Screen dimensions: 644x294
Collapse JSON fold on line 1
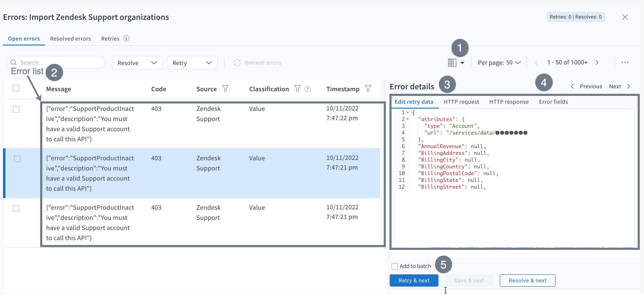[x=407, y=112]
